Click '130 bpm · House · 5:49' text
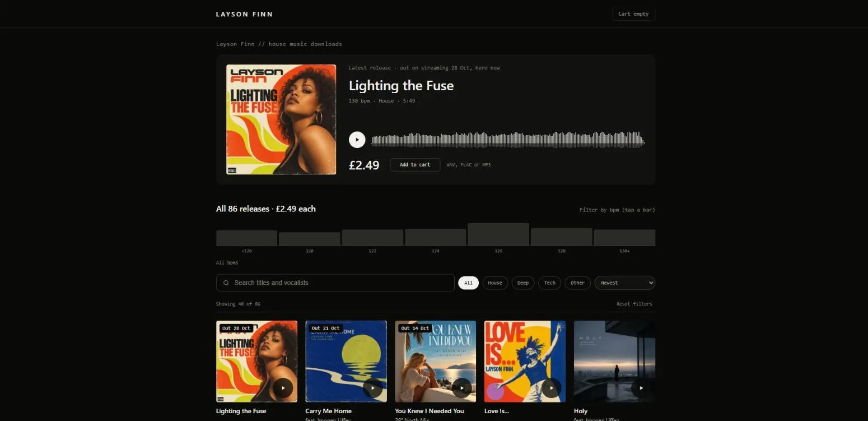Image resolution: width=868 pixels, height=421 pixels. (x=382, y=101)
